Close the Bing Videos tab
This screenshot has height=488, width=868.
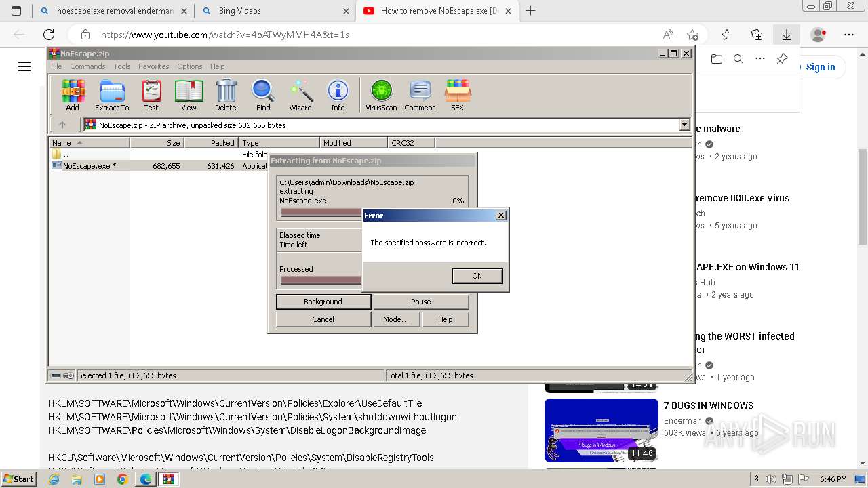click(x=346, y=11)
